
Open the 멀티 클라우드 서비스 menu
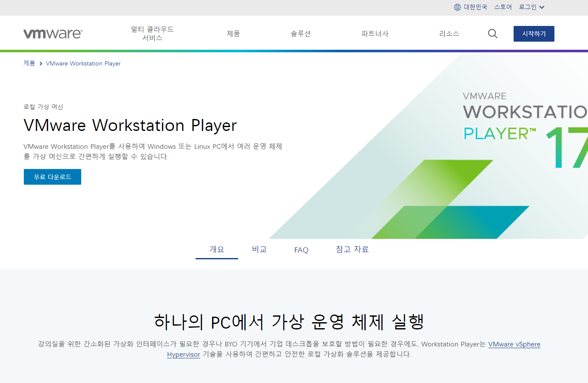tap(152, 34)
